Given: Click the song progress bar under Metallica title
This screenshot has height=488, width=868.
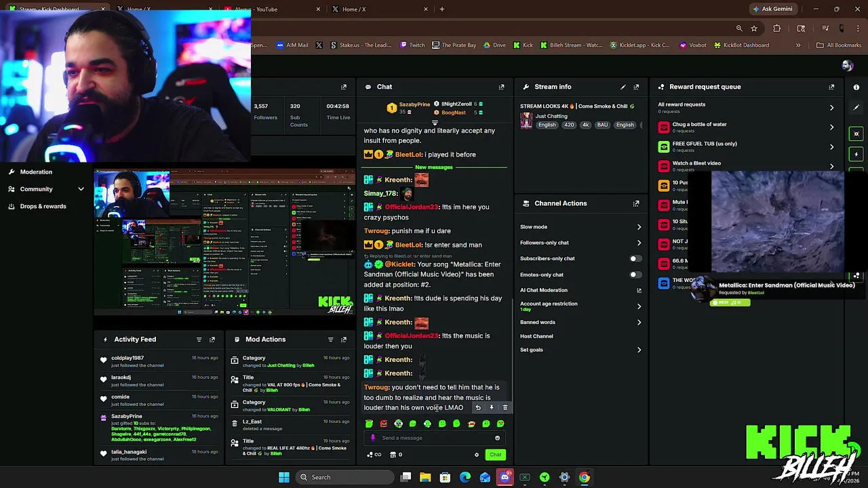Looking at the screenshot, I should [x=730, y=302].
